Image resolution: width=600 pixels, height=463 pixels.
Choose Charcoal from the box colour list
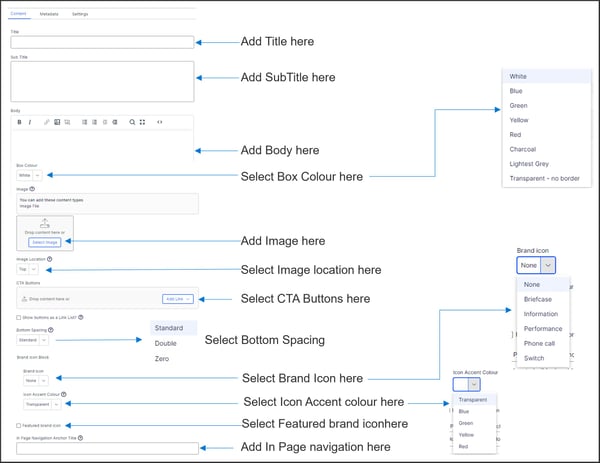pyautogui.click(x=522, y=150)
